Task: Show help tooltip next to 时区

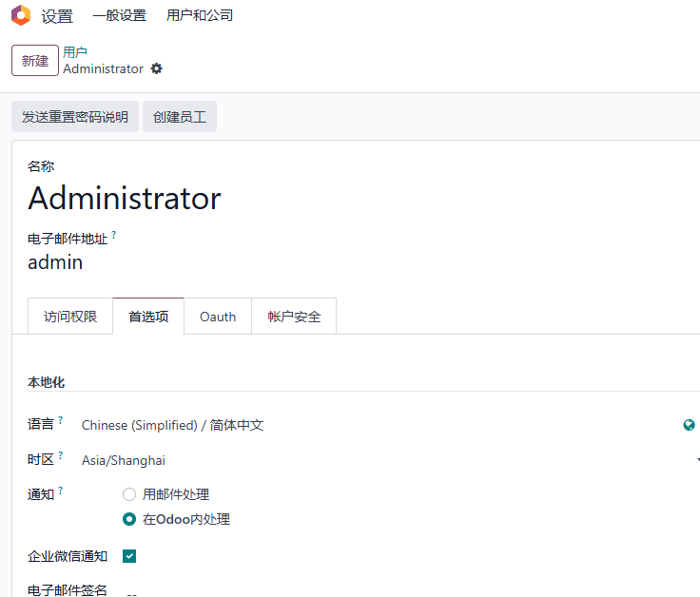Action: 61,455
